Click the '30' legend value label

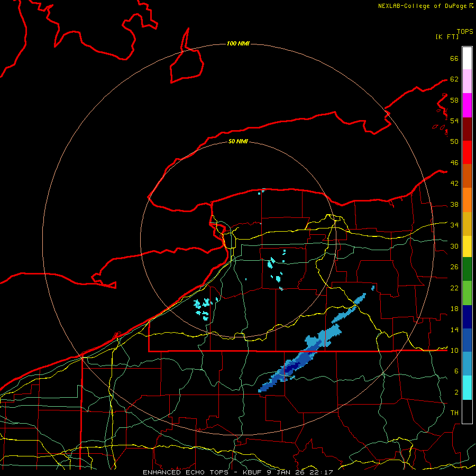[x=454, y=246]
